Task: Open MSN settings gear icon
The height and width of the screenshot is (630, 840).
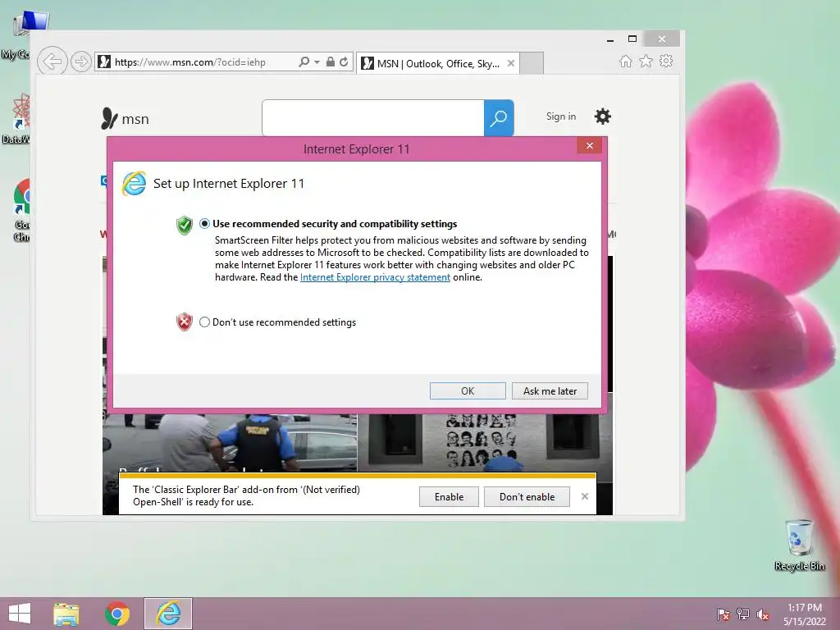Action: (603, 116)
